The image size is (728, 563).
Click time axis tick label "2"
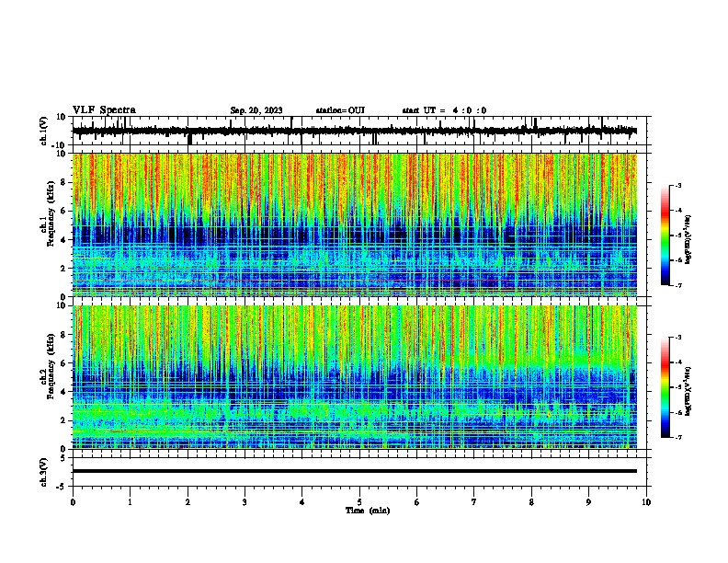pyautogui.click(x=188, y=502)
